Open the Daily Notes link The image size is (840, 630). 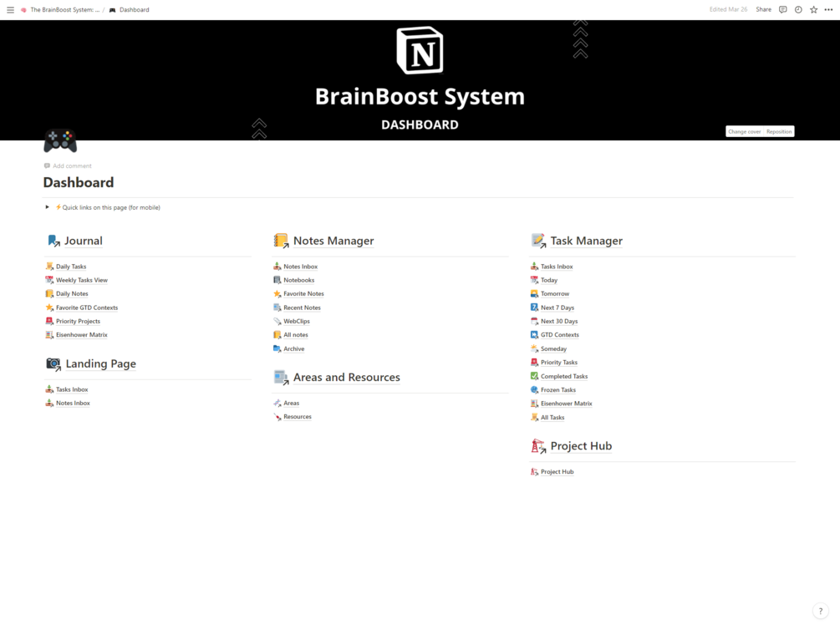(x=73, y=293)
